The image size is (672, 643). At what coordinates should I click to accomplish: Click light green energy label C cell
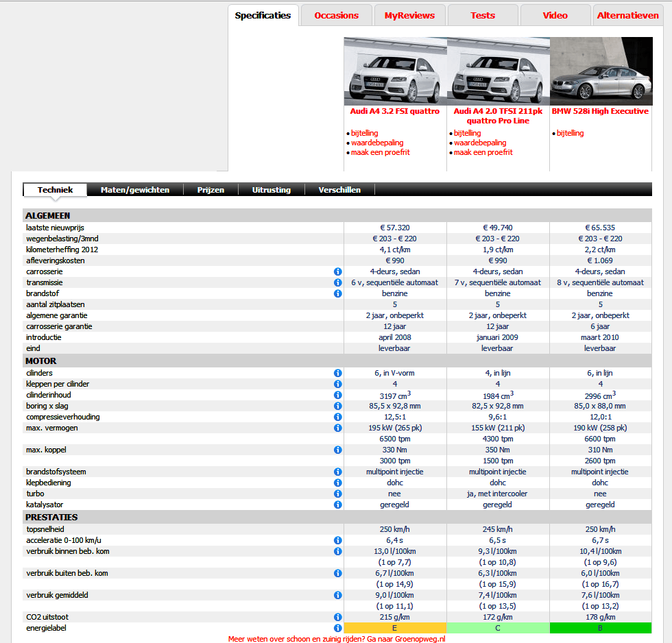point(498,628)
